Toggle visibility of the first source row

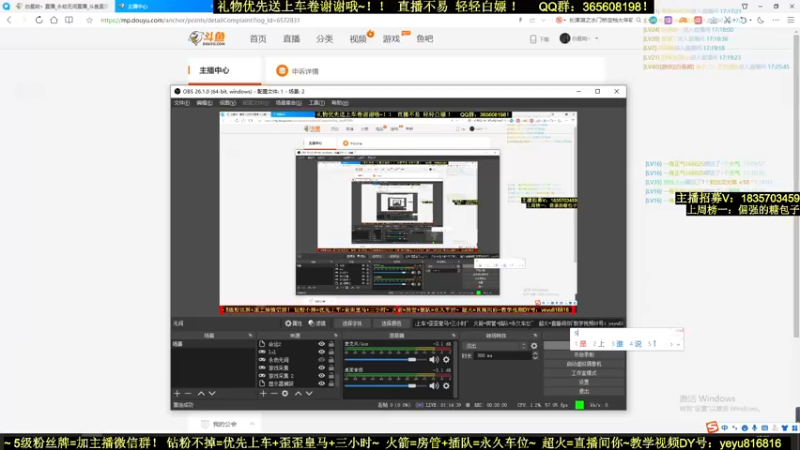[x=321, y=344]
